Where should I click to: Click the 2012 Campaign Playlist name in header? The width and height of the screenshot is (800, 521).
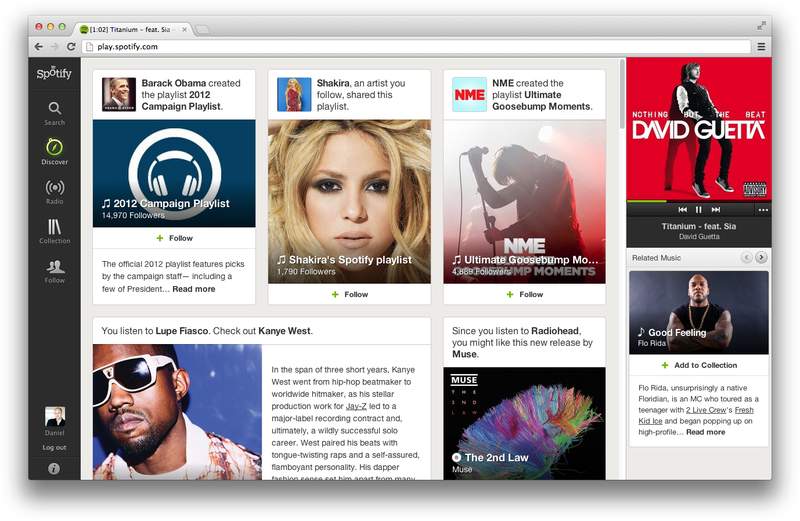pyautogui.click(x=182, y=101)
